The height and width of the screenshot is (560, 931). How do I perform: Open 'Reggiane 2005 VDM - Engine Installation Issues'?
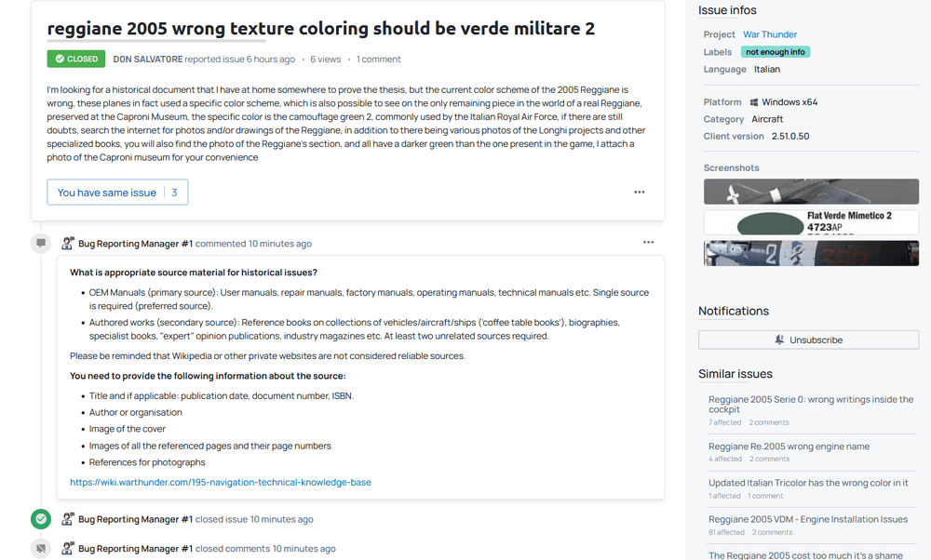(807, 519)
